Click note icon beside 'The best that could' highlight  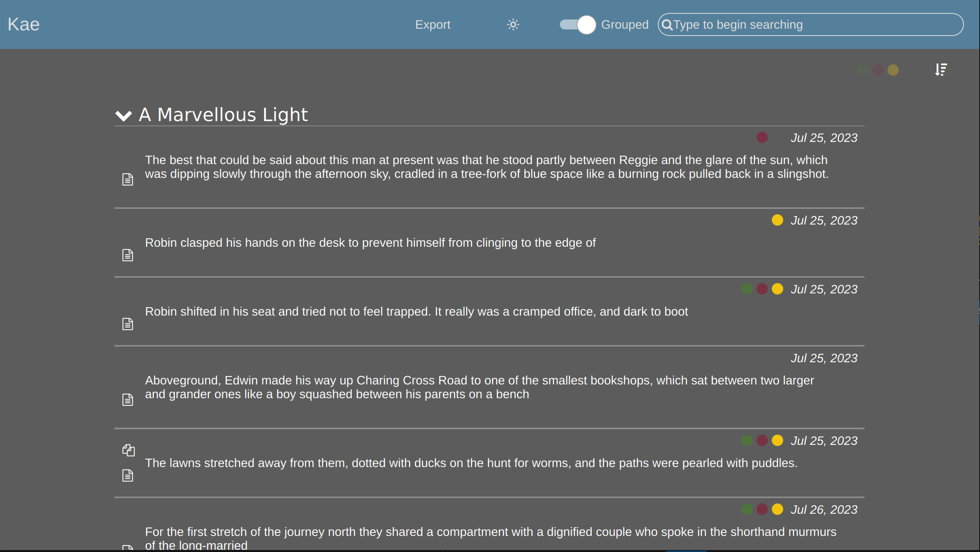[127, 179]
